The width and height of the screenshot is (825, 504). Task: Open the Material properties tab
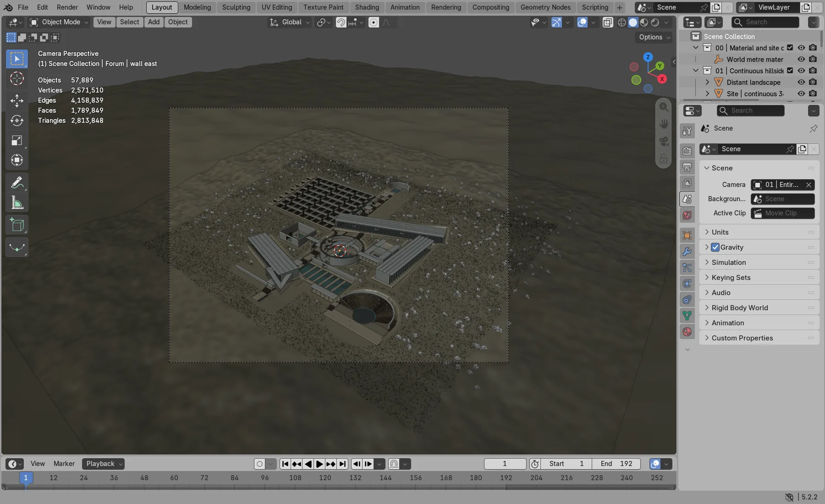pyautogui.click(x=687, y=332)
